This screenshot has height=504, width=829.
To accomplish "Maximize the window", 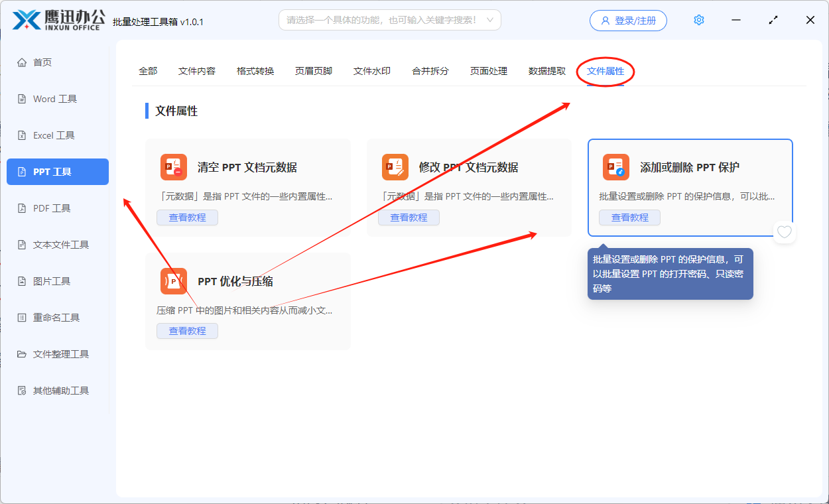I will click(x=773, y=20).
